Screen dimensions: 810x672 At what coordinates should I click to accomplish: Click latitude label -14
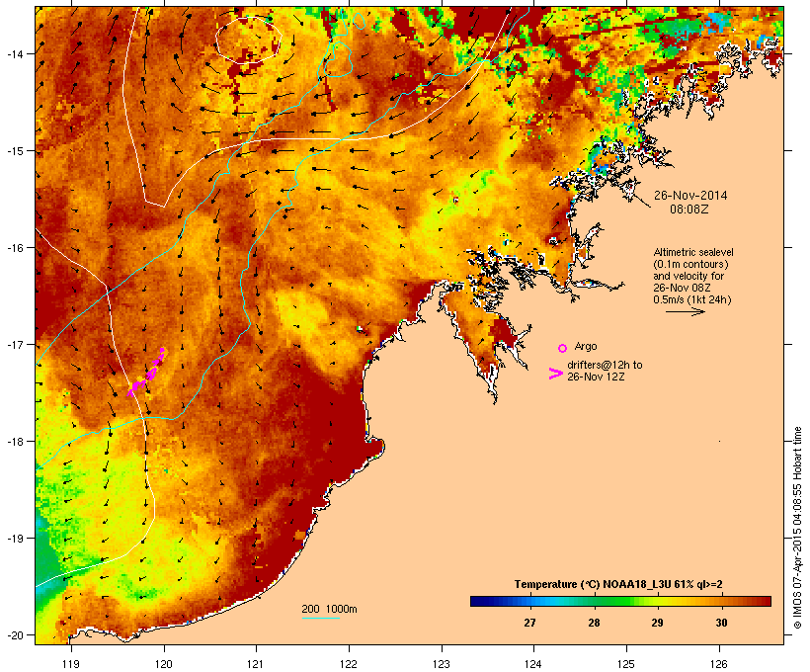click(x=14, y=53)
